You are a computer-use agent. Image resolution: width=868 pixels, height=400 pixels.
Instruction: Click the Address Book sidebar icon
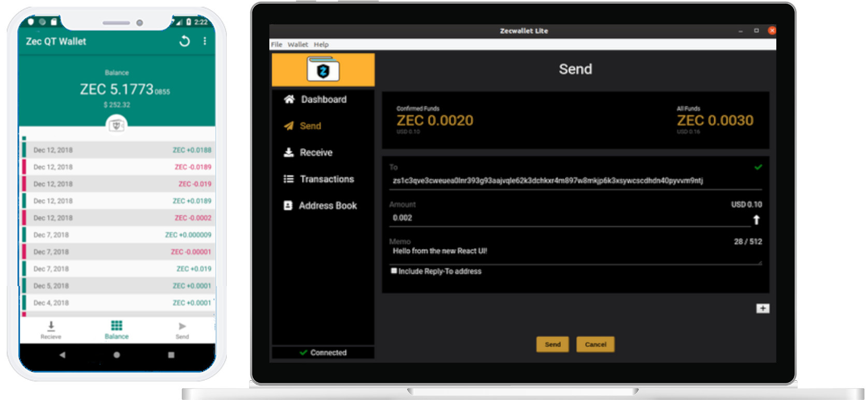[x=288, y=206]
